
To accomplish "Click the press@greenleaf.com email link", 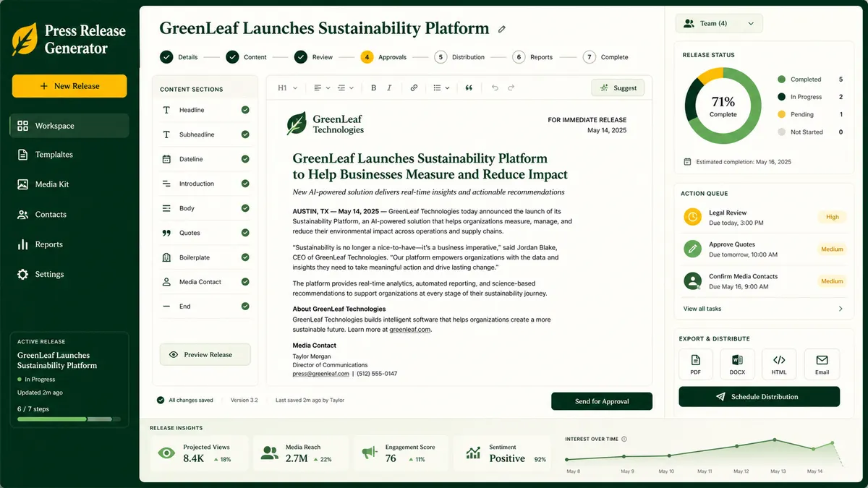I will tap(320, 374).
